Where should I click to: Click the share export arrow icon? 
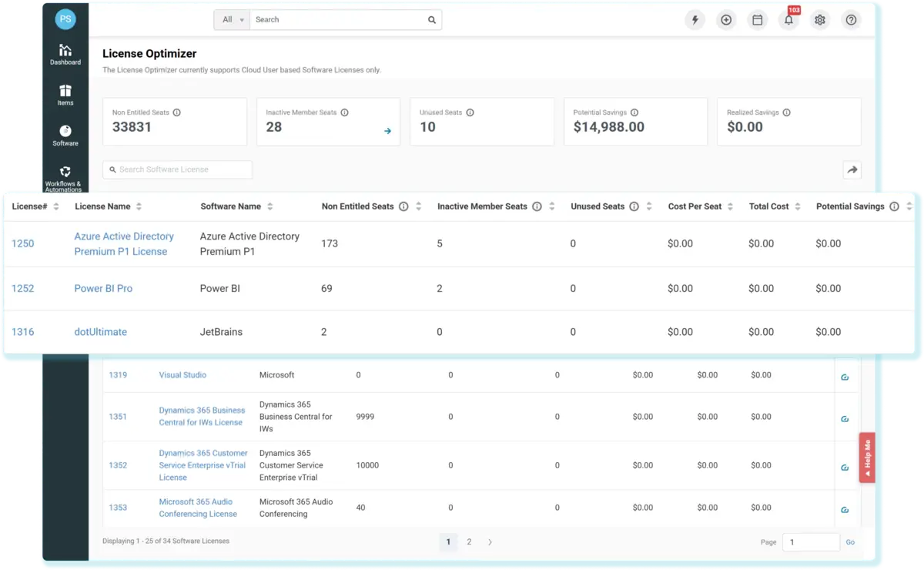[x=852, y=170]
